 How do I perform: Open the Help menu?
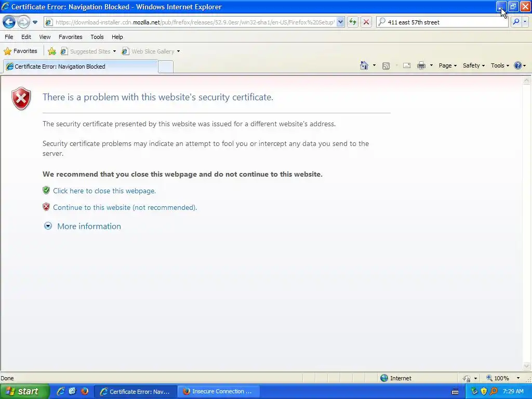(117, 37)
